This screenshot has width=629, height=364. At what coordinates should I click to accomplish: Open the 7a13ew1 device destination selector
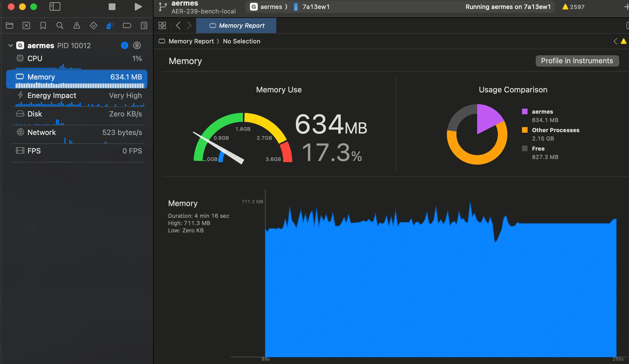(x=312, y=7)
